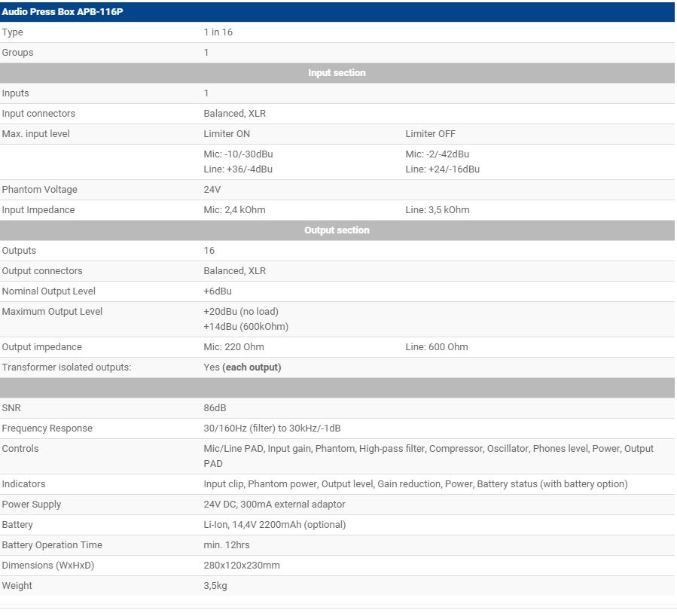The height and width of the screenshot is (616, 677).
Task: Click the 'Limiter OFF' cell
Action: (431, 134)
